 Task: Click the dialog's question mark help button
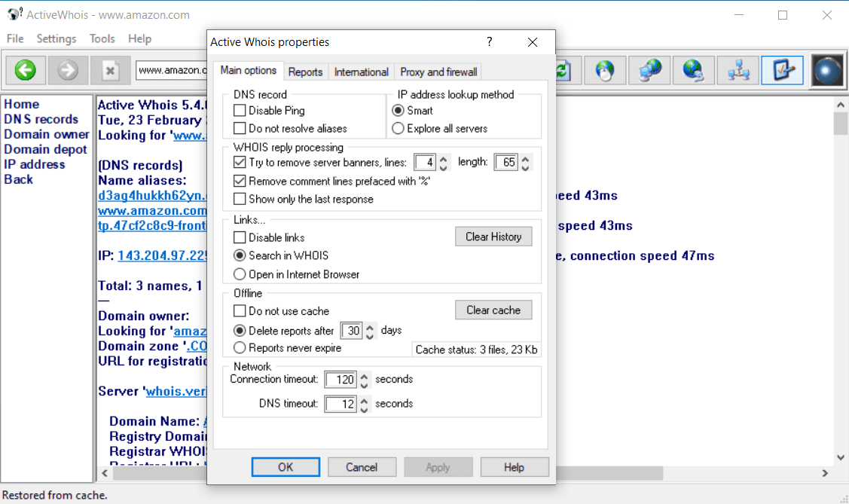pos(490,41)
